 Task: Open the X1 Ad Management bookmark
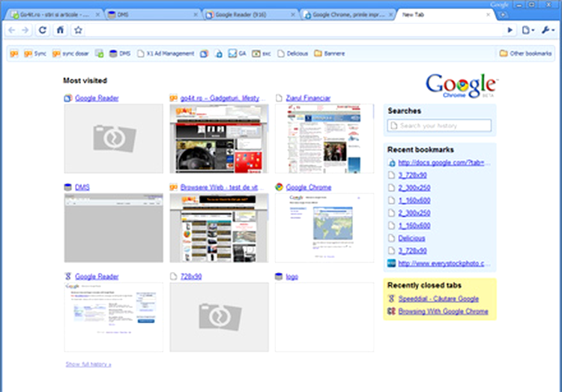[166, 53]
